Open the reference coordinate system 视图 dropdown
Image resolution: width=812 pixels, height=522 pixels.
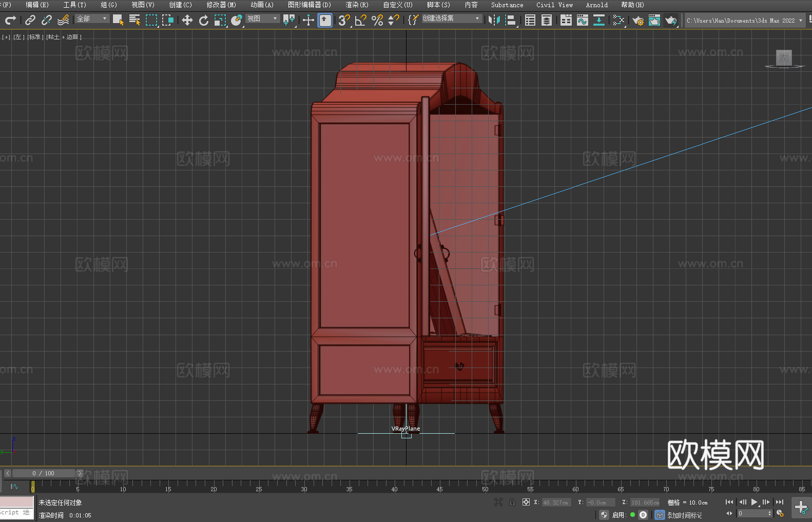pyautogui.click(x=262, y=18)
